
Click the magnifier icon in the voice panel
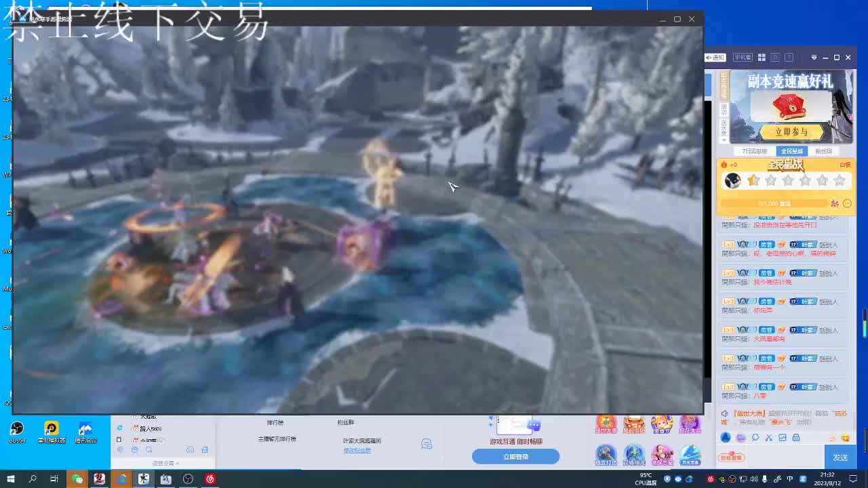(149, 449)
